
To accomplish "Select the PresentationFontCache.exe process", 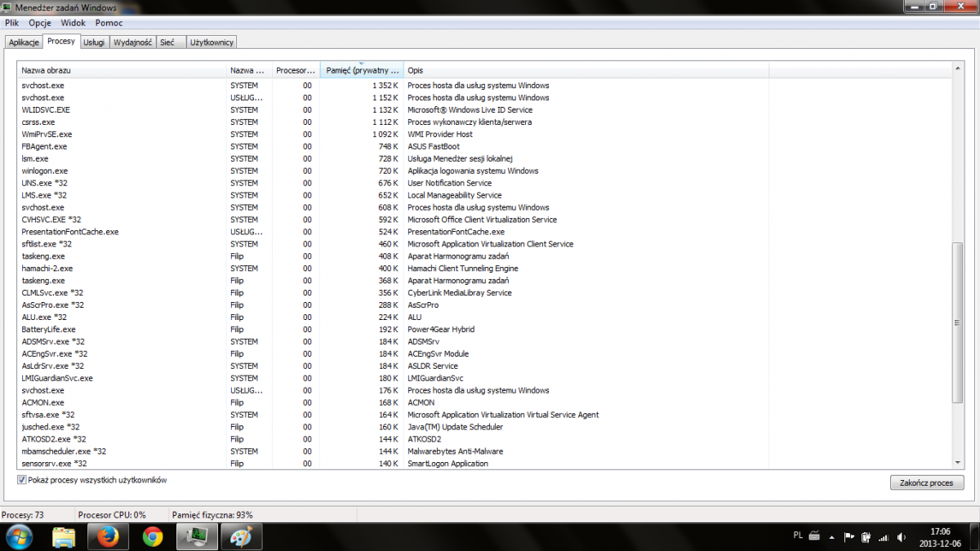I will point(485,232).
